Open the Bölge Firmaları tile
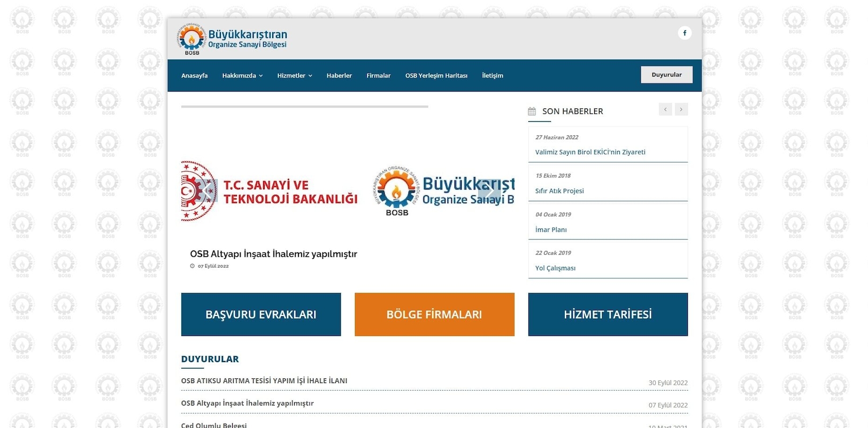The height and width of the screenshot is (428, 868). (434, 315)
